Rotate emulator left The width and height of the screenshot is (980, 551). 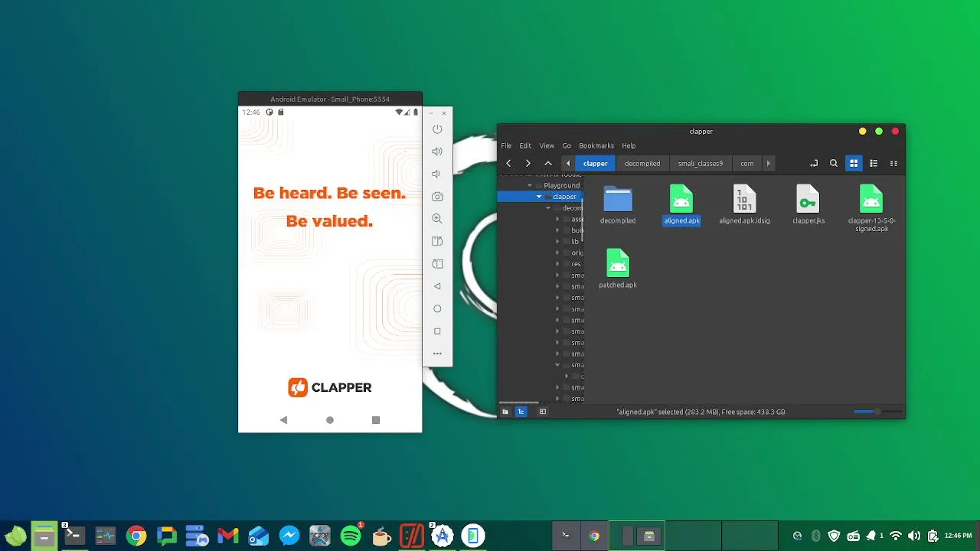pyautogui.click(x=437, y=242)
